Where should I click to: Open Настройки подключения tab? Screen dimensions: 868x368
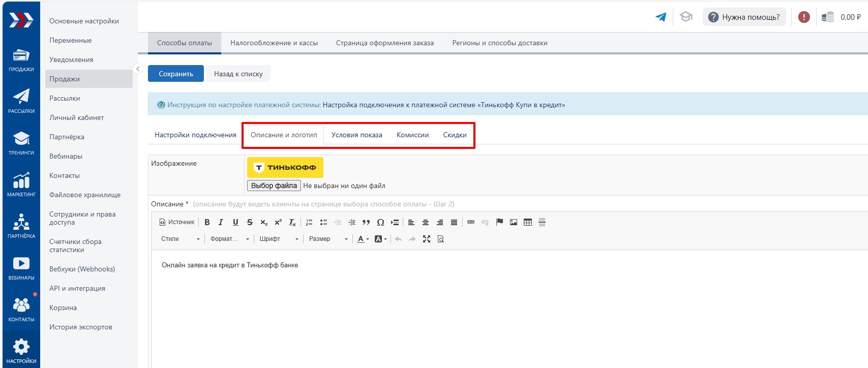coord(195,135)
